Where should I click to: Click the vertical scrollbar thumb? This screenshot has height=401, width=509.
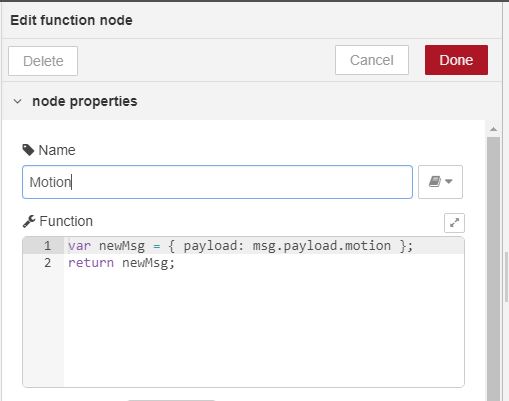(494, 267)
